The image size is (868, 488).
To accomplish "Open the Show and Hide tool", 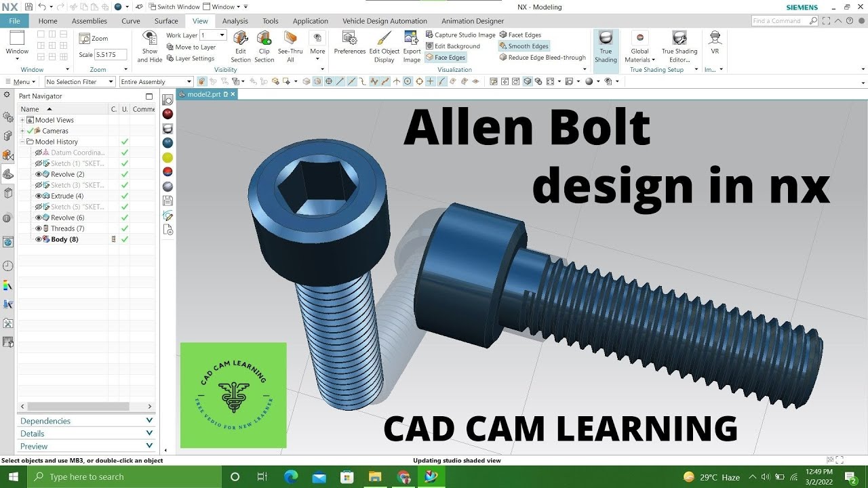I will pos(150,46).
